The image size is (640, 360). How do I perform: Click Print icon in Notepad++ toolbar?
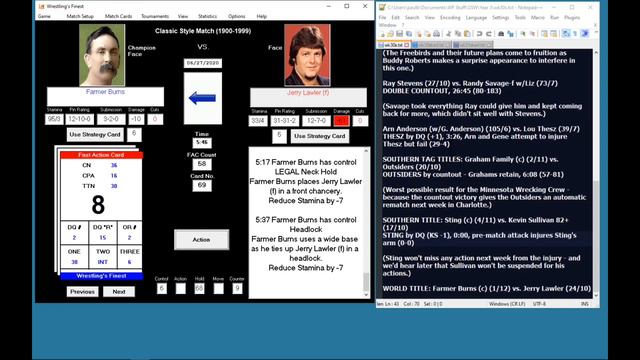click(x=436, y=34)
